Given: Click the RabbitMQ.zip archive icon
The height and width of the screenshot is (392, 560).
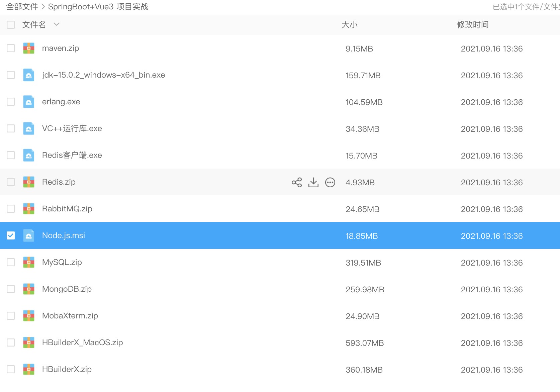Looking at the screenshot, I should tap(29, 209).
